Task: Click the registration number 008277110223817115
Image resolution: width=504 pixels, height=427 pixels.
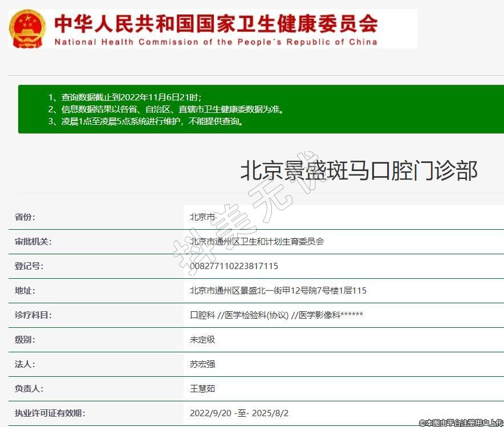Action: point(234,266)
